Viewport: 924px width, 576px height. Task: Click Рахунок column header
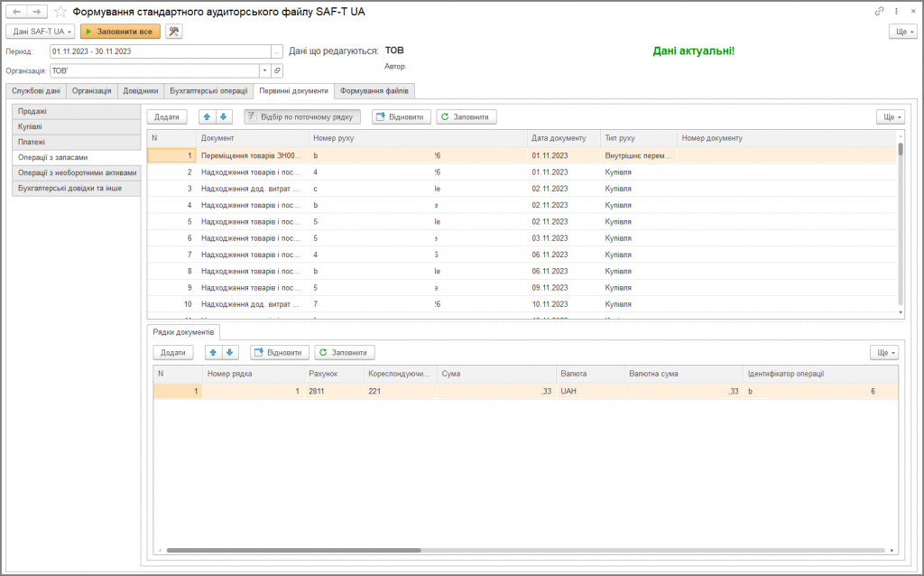tap(334, 374)
